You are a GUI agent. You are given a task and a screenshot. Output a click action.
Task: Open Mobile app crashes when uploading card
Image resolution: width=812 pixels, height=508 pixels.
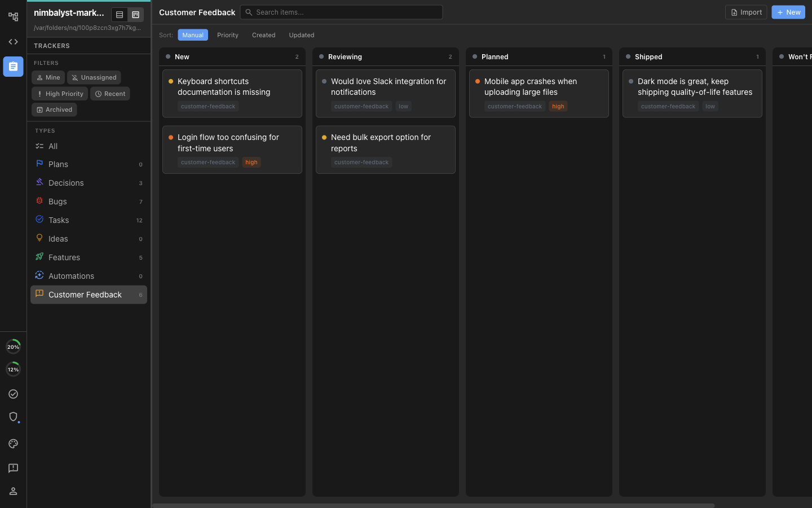point(539,94)
